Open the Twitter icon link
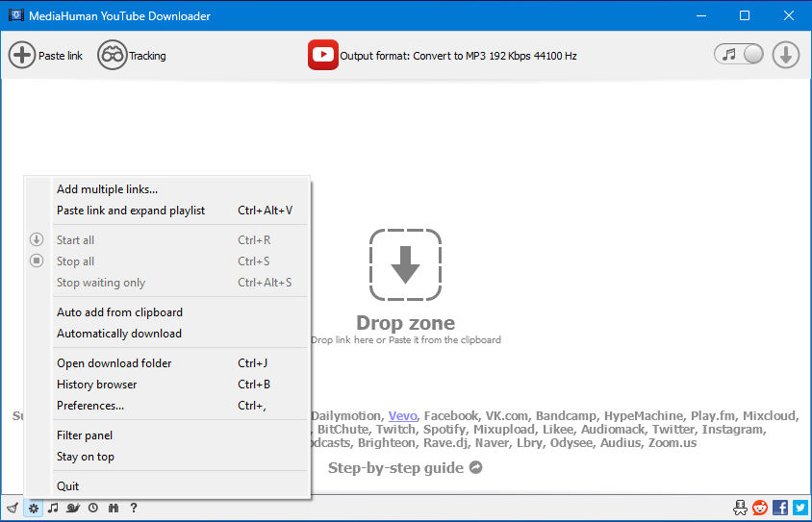Screen dimensions: 812x522 (800, 508)
